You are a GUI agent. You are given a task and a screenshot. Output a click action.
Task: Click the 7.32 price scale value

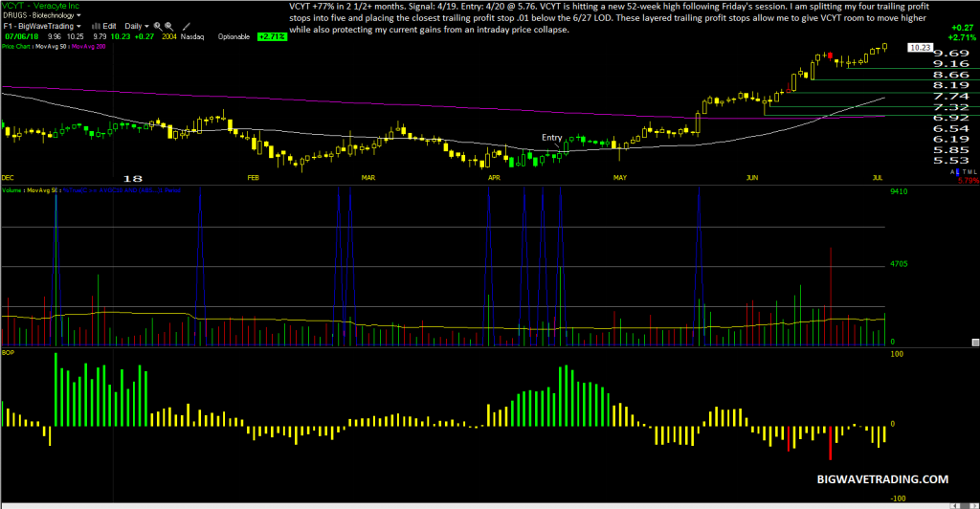pos(951,107)
